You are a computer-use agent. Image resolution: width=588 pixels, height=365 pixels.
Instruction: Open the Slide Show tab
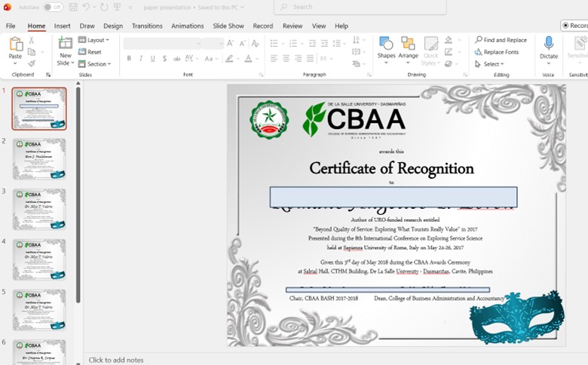click(228, 26)
